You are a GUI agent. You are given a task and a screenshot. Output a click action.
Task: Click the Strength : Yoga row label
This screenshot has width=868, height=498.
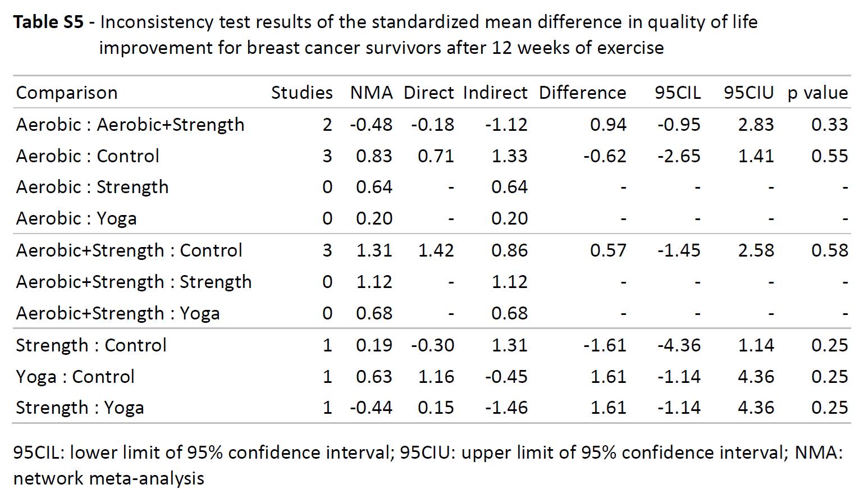80,408
